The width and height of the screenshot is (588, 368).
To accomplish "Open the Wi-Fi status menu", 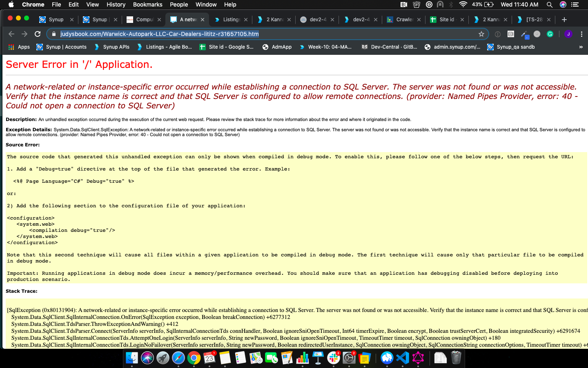I will [x=463, y=4].
